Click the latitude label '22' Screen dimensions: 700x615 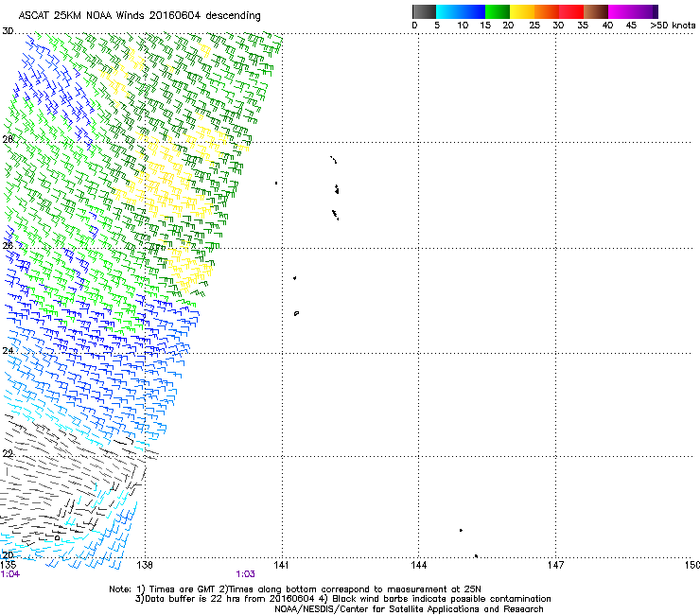click(8, 453)
